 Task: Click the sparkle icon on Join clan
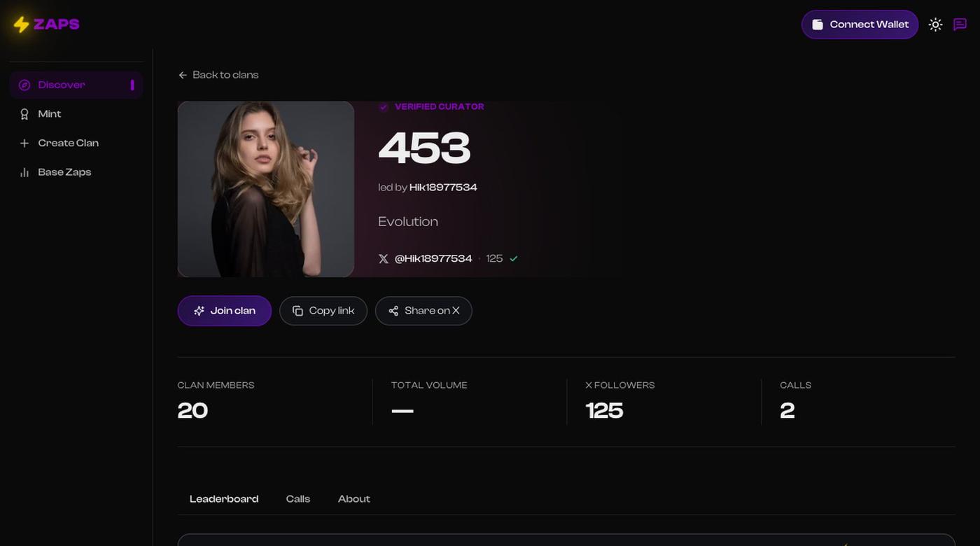point(199,311)
